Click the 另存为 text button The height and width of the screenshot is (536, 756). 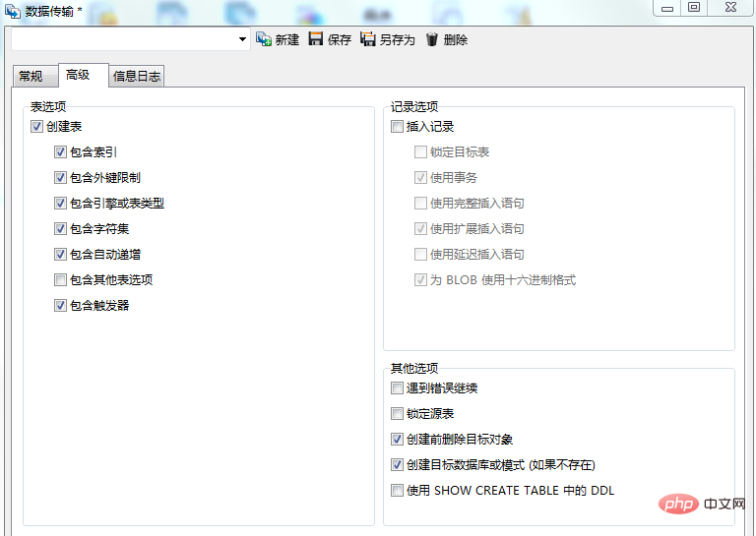397,39
